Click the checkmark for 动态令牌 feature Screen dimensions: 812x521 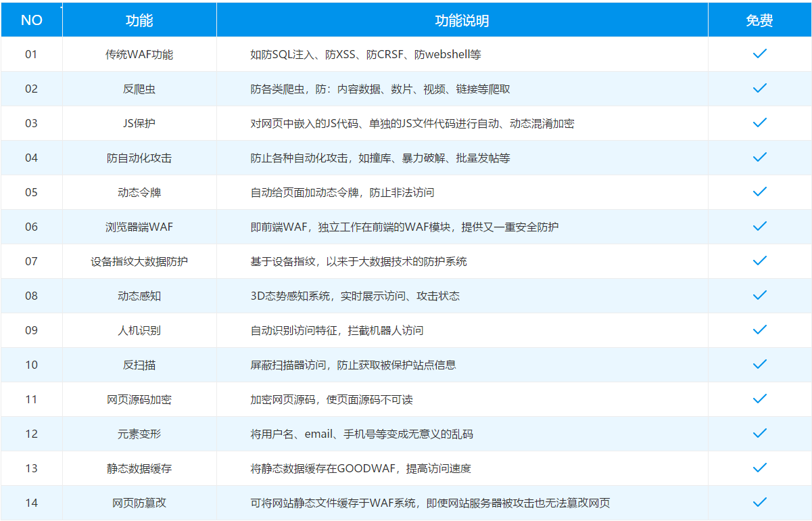[x=759, y=191]
